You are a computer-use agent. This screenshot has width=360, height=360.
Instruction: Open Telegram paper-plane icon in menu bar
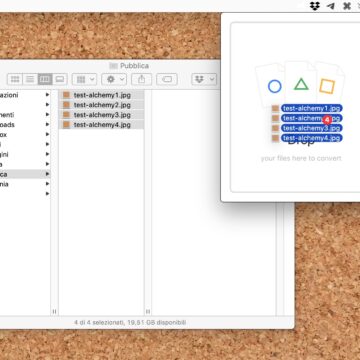click(331, 6)
